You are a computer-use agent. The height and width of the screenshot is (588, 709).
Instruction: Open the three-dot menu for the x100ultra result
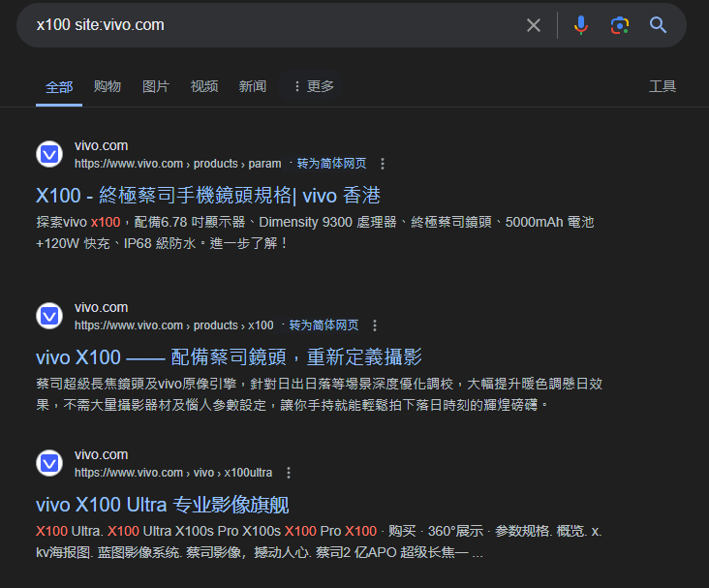tap(289, 473)
